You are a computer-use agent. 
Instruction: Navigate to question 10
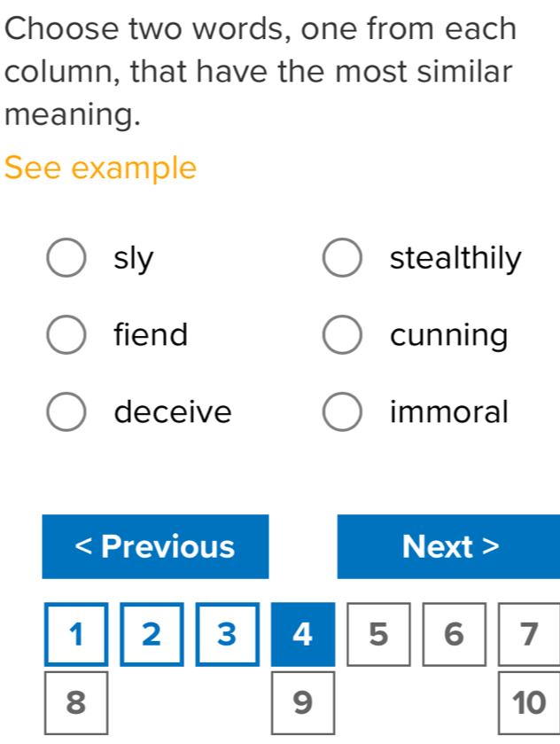pyautogui.click(x=529, y=703)
